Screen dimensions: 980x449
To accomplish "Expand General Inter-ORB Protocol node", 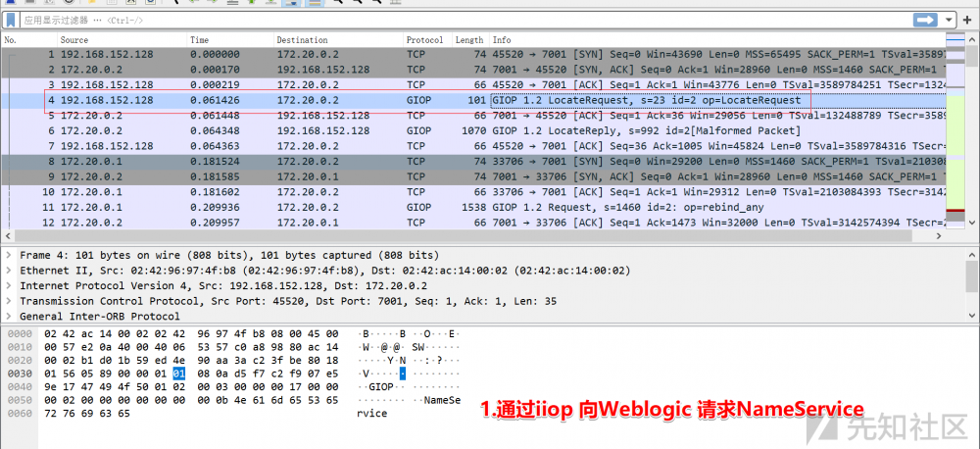I will [x=8, y=317].
